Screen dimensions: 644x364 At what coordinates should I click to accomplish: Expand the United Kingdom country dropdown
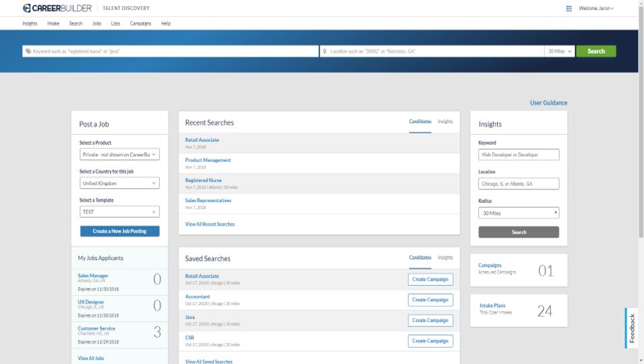(x=119, y=183)
